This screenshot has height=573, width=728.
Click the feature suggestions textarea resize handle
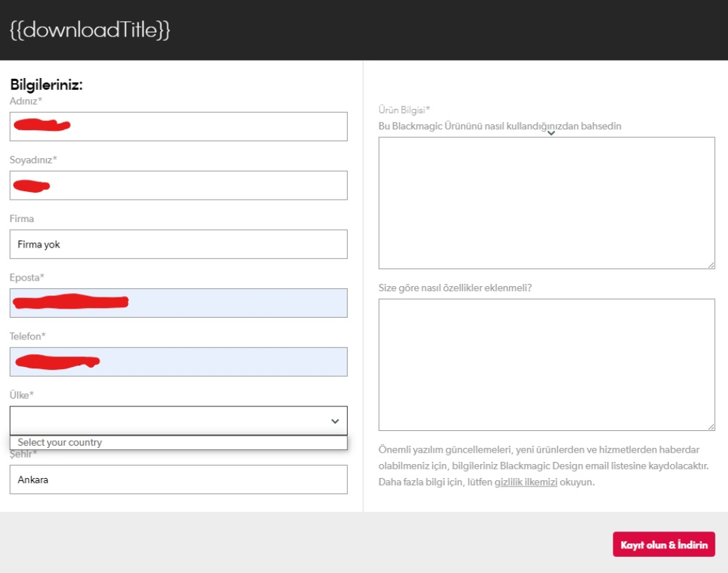click(x=711, y=427)
